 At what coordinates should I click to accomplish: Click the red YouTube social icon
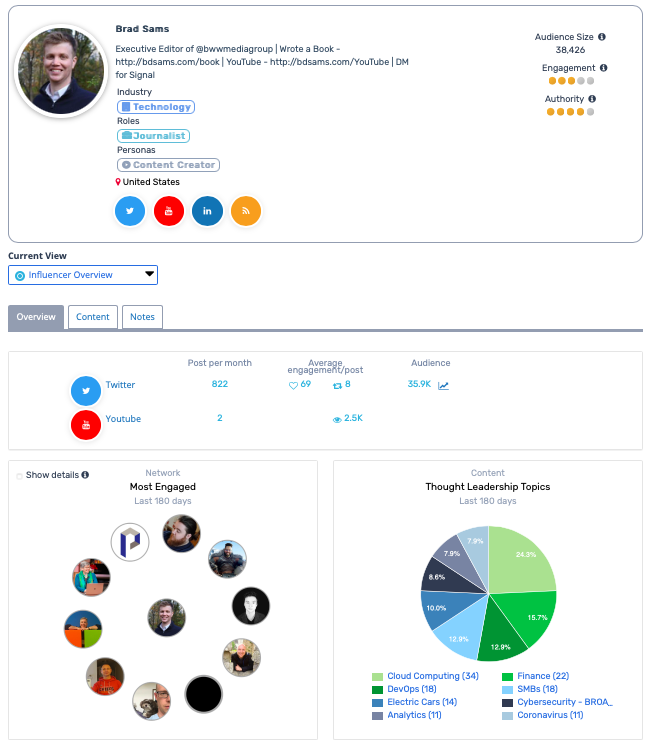pyautogui.click(x=169, y=211)
